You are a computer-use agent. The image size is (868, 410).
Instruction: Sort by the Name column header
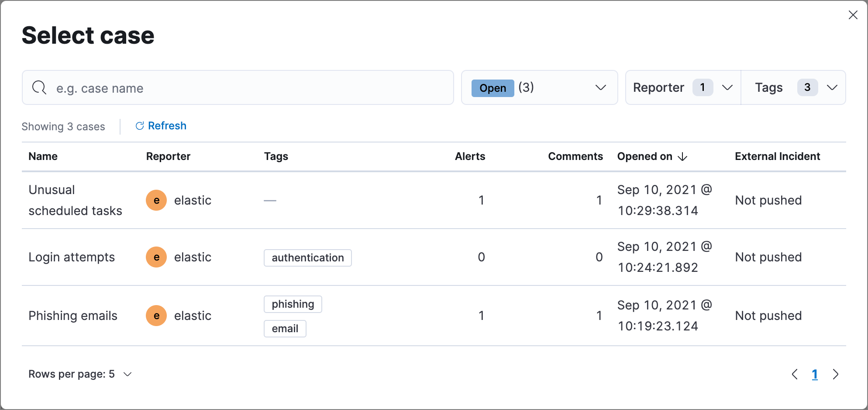(43, 156)
